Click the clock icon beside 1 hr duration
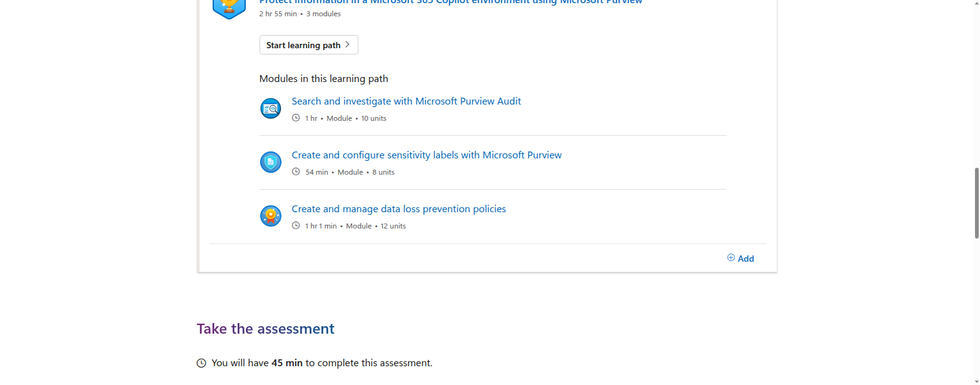 (296, 118)
